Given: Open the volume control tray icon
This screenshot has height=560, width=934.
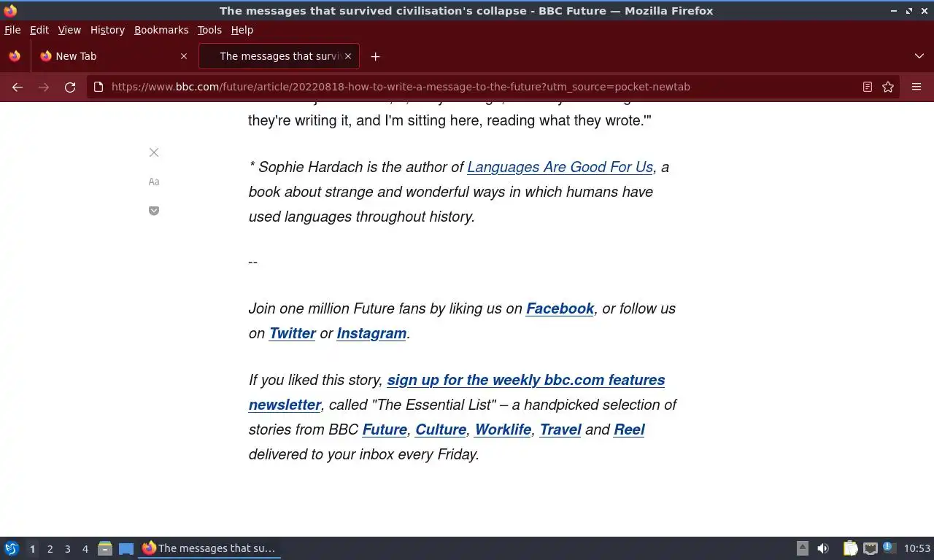Looking at the screenshot, I should tap(823, 548).
